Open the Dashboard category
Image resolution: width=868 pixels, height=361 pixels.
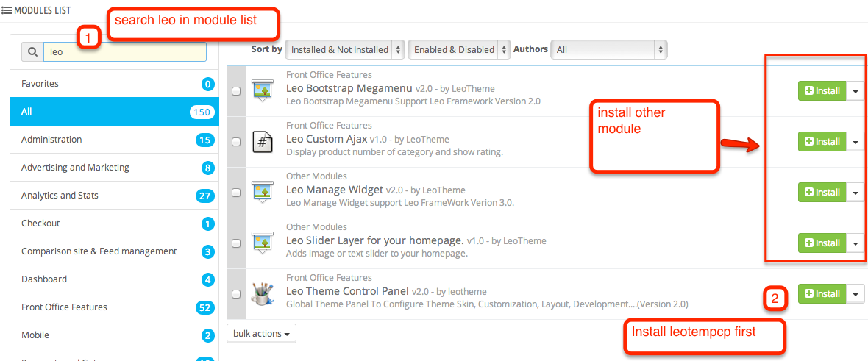(115, 279)
